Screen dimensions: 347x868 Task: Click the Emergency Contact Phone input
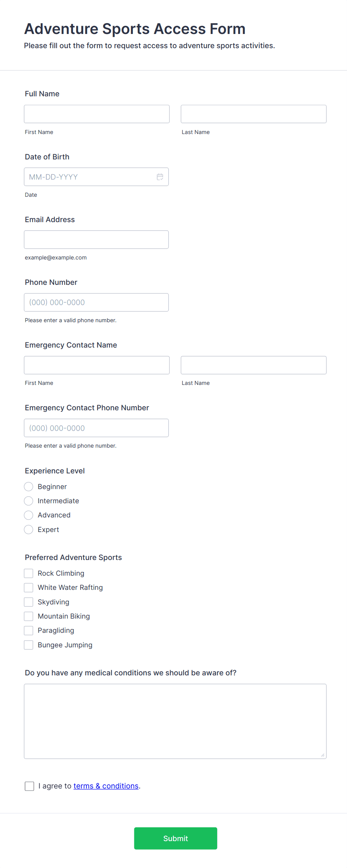click(x=96, y=428)
